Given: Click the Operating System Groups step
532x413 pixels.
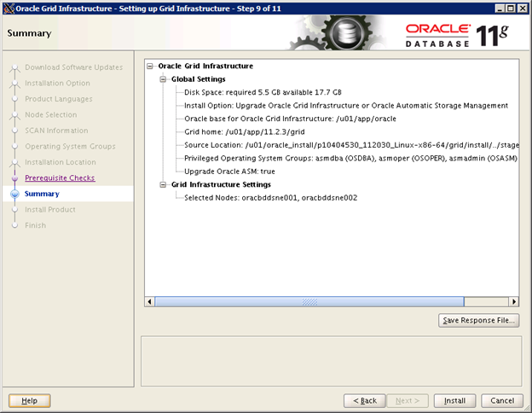Looking at the screenshot, I should [x=70, y=147].
